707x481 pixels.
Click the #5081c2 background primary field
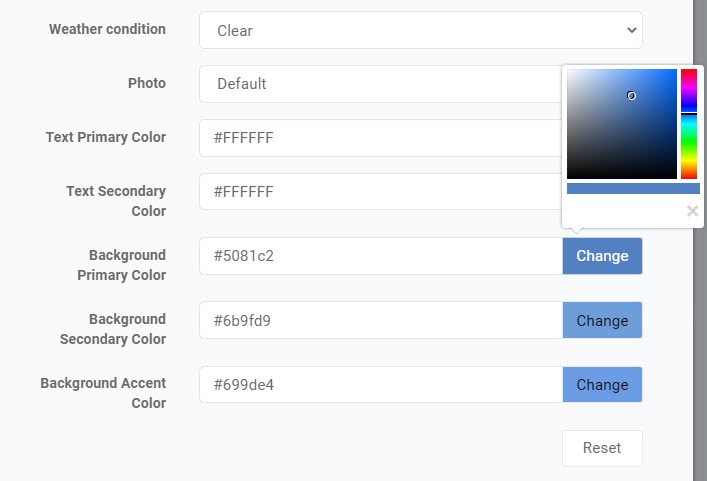coord(381,256)
